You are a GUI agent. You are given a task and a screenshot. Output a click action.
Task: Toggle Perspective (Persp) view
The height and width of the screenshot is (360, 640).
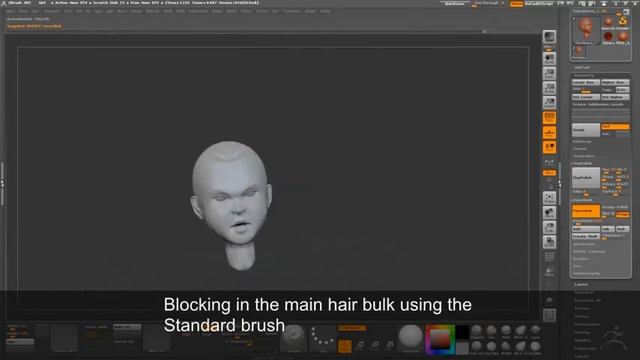[x=549, y=118]
